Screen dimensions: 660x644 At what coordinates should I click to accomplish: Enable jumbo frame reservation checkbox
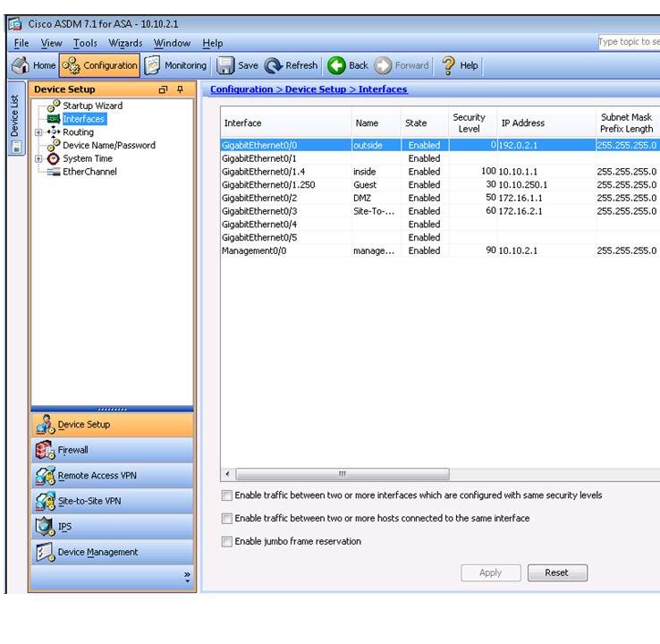click(x=227, y=542)
